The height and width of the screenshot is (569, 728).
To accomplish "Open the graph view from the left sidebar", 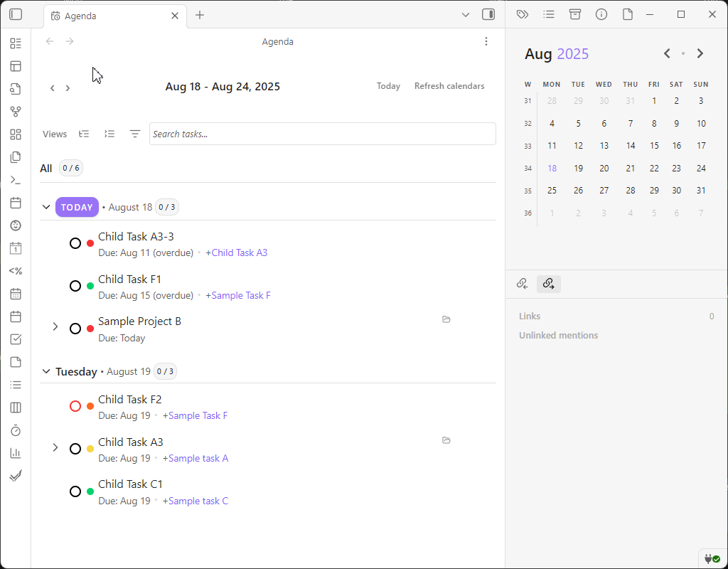I will click(x=16, y=111).
